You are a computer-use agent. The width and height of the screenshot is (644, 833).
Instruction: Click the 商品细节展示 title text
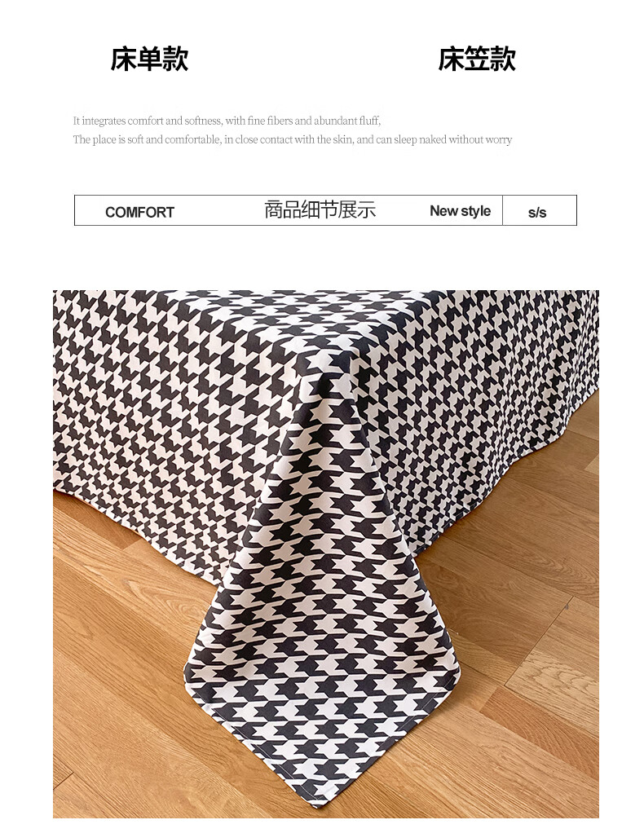click(320, 209)
